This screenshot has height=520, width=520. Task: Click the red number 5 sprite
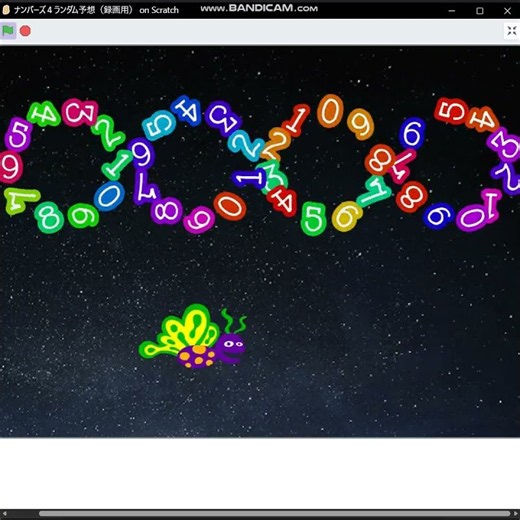click(x=452, y=111)
